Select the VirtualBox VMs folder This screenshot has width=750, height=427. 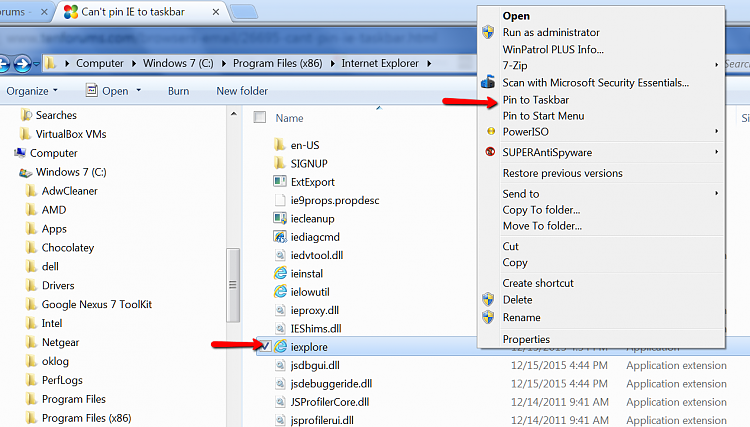[71, 134]
